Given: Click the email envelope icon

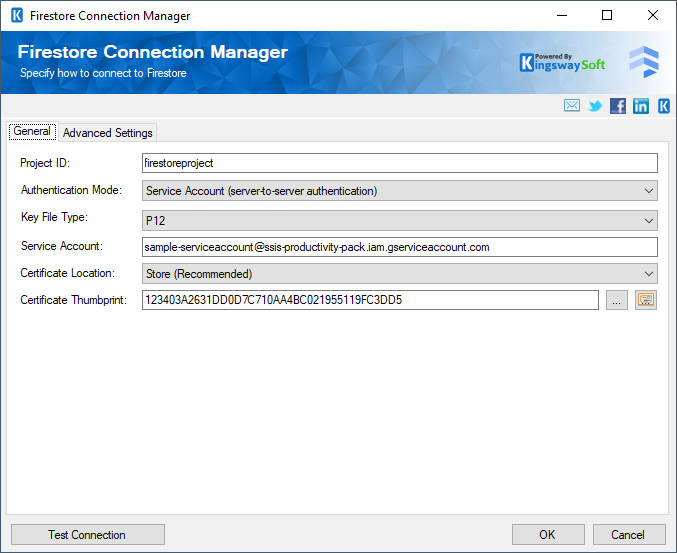Looking at the screenshot, I should [x=572, y=105].
